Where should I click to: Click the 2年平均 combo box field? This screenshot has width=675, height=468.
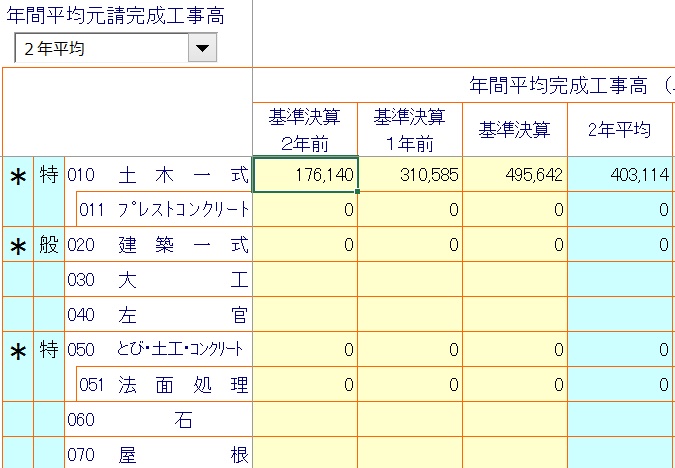click(x=101, y=47)
